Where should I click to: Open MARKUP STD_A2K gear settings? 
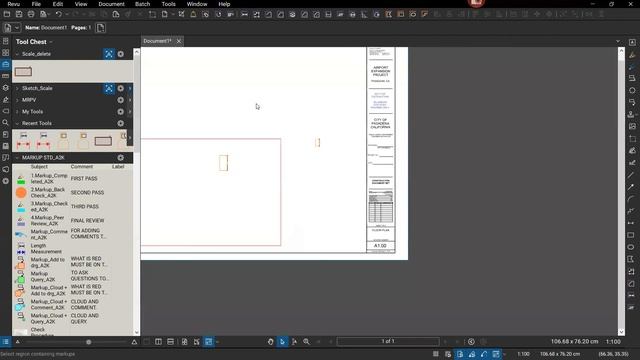click(120, 158)
